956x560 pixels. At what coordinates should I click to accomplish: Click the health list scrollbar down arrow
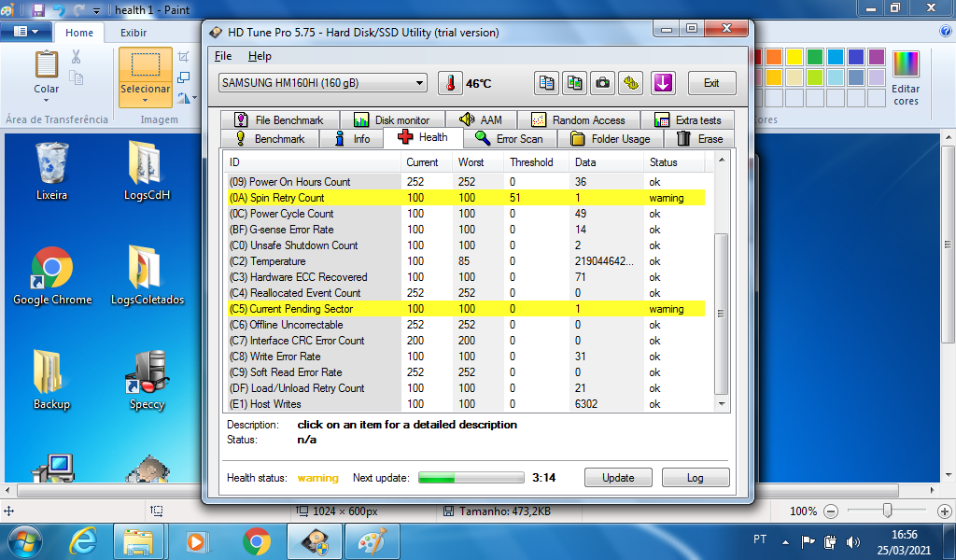pos(722,404)
